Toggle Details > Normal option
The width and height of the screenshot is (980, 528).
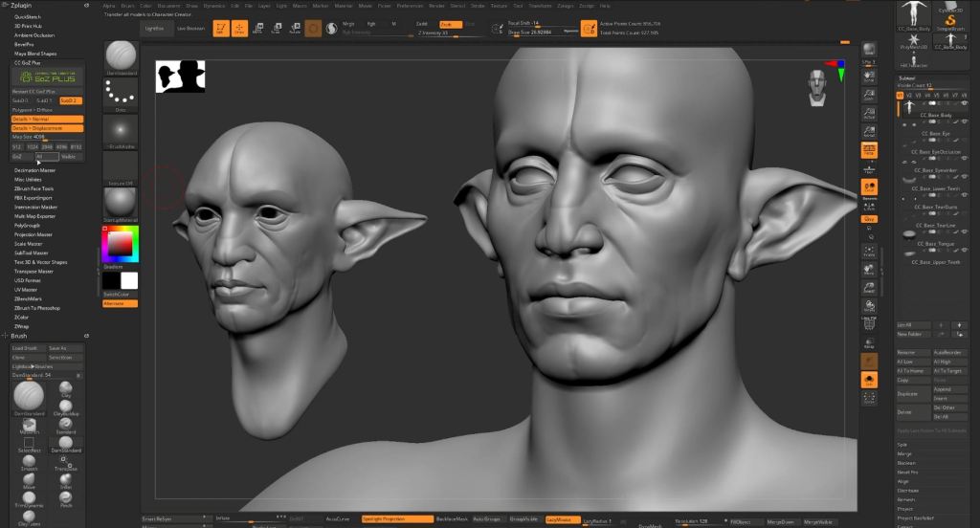coord(48,119)
